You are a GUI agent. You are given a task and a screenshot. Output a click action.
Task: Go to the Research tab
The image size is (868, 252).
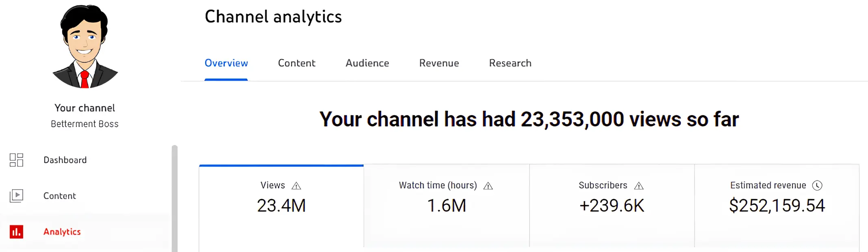(x=510, y=63)
